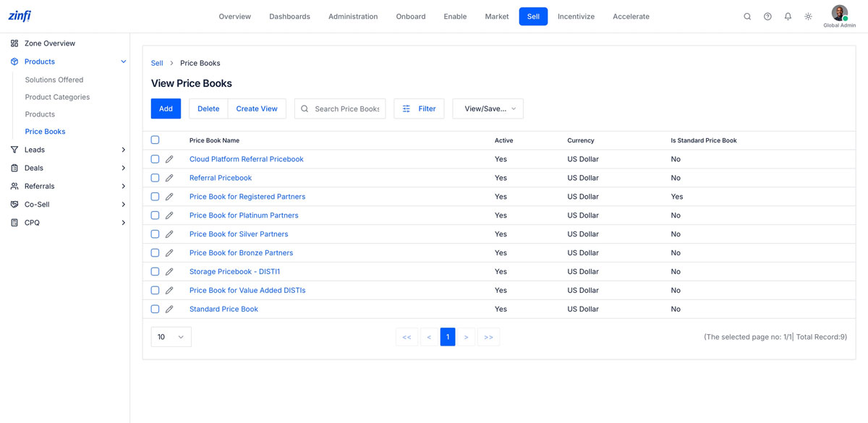The height and width of the screenshot is (423, 868).
Task: Click the Delete button
Action: tap(208, 109)
